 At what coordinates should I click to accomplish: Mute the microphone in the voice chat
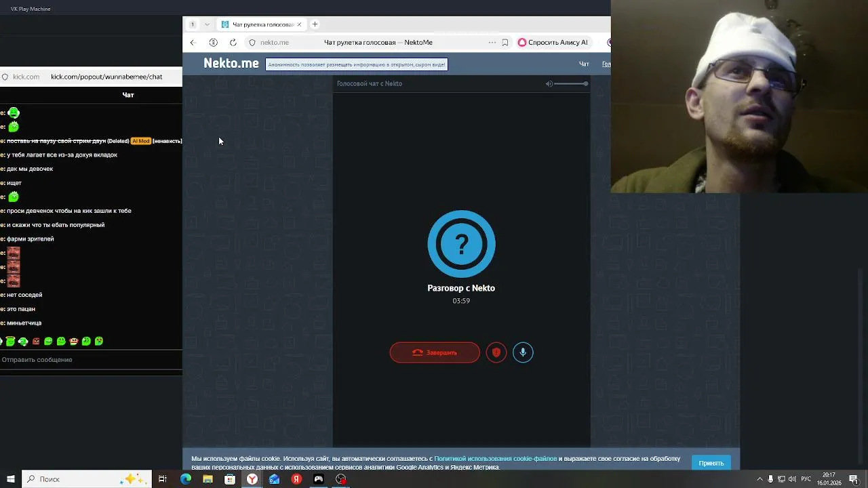(x=523, y=352)
